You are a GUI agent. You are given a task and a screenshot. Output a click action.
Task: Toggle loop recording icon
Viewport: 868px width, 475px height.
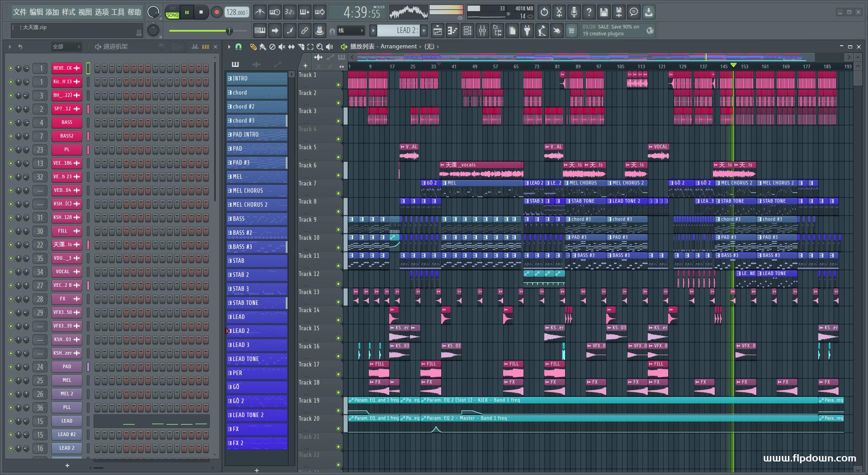tap(320, 12)
